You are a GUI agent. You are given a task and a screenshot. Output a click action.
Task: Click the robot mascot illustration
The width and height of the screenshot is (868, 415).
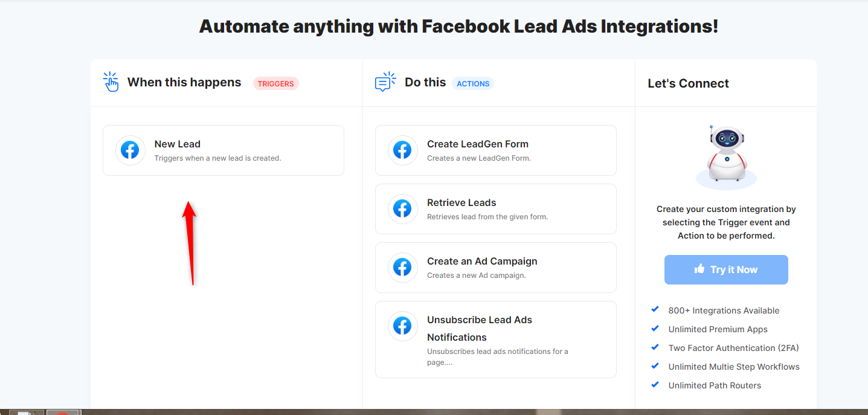726,157
